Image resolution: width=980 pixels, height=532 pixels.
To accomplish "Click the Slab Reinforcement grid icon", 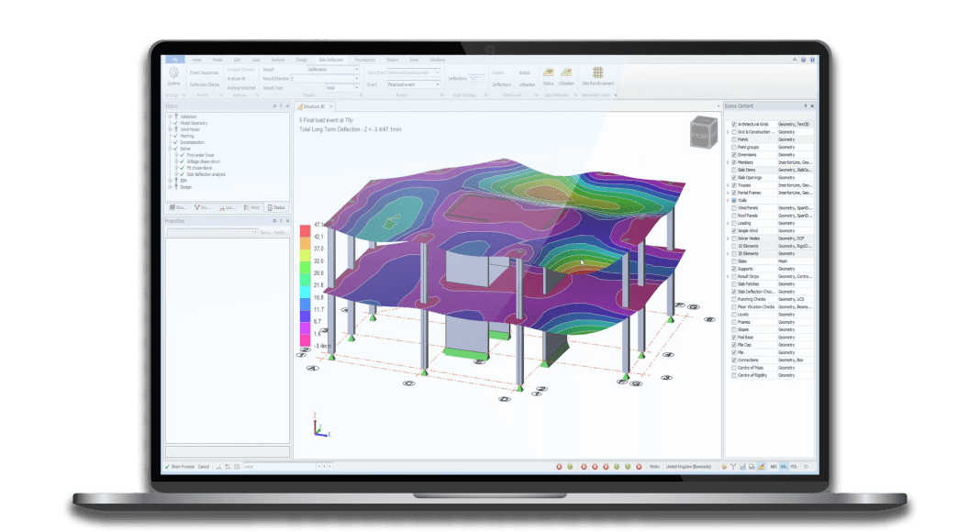I will pyautogui.click(x=596, y=72).
